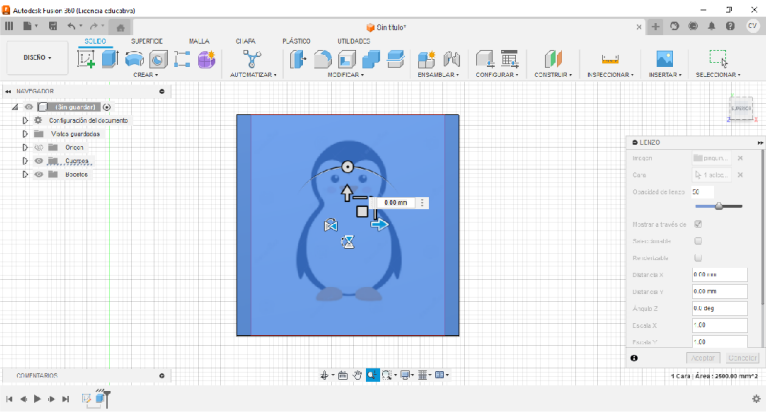Image resolution: width=766 pixels, height=417 pixels.
Task: Redo the last action
Action: 94,26
